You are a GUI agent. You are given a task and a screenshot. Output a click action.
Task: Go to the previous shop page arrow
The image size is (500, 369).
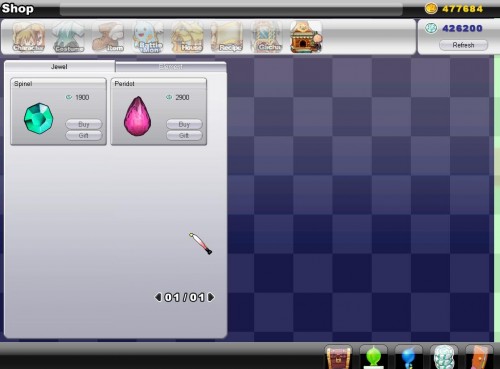point(158,297)
